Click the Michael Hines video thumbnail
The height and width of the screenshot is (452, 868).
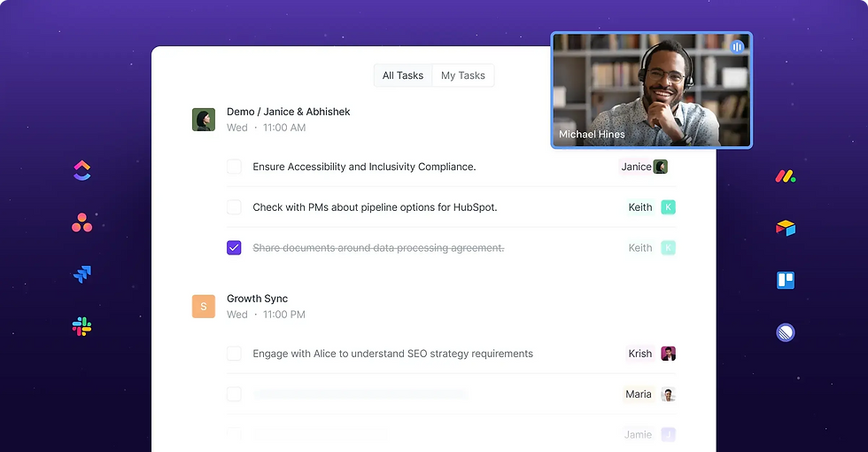(x=652, y=90)
